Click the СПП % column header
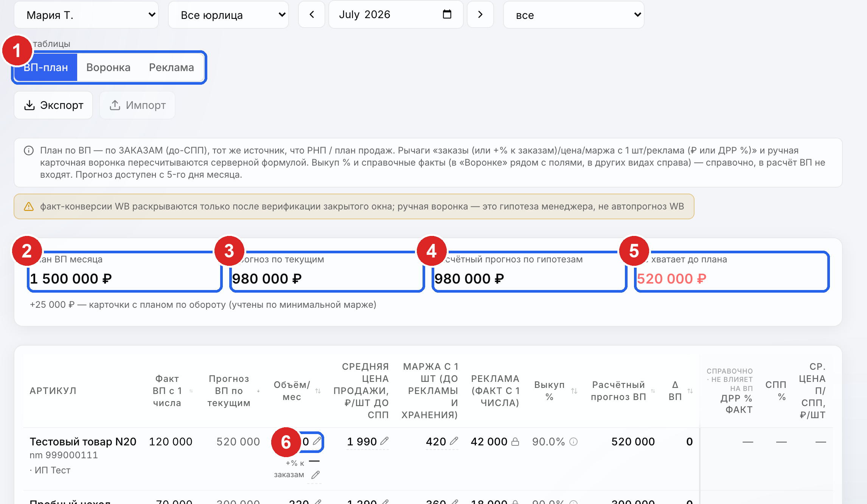This screenshot has height=504, width=867. (775, 391)
